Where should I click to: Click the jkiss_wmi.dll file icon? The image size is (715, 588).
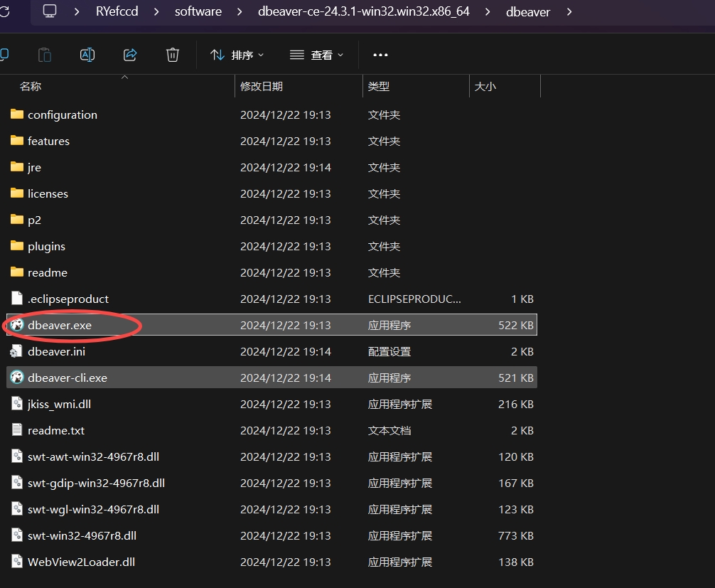17,404
